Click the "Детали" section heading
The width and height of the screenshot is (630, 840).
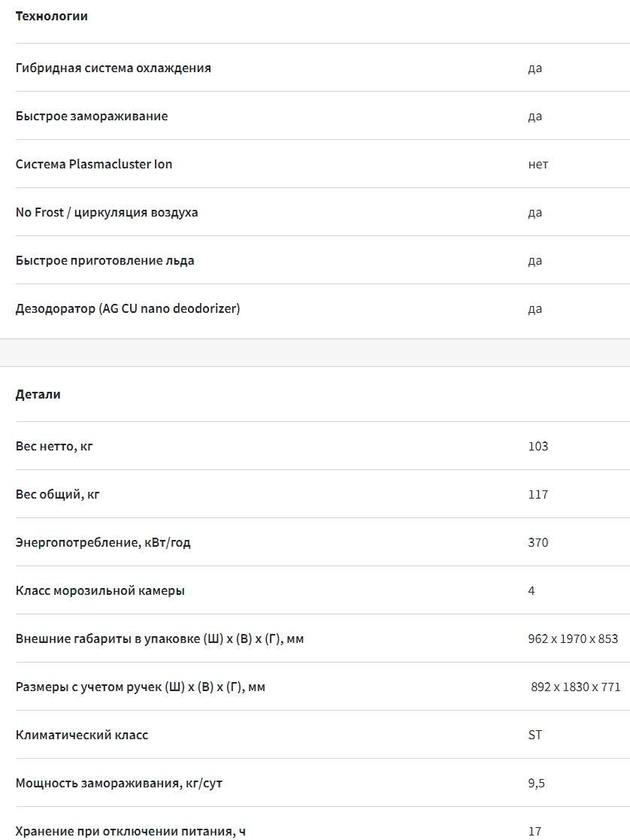38,394
